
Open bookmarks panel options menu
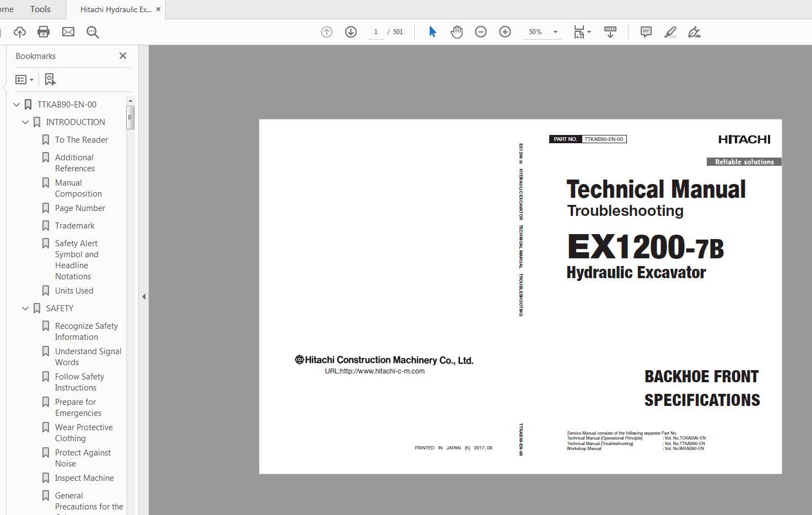[24, 80]
